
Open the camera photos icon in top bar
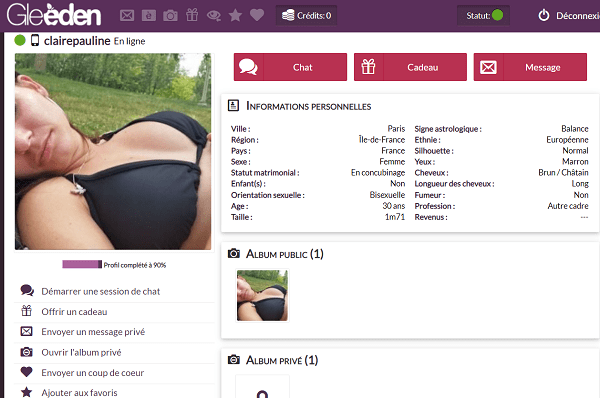coord(170,16)
